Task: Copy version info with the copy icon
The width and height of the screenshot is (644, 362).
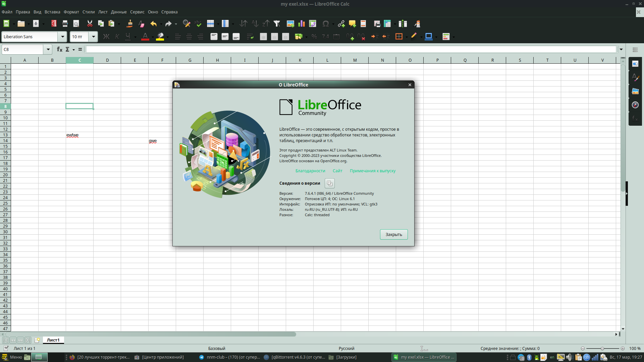Action: (x=330, y=183)
